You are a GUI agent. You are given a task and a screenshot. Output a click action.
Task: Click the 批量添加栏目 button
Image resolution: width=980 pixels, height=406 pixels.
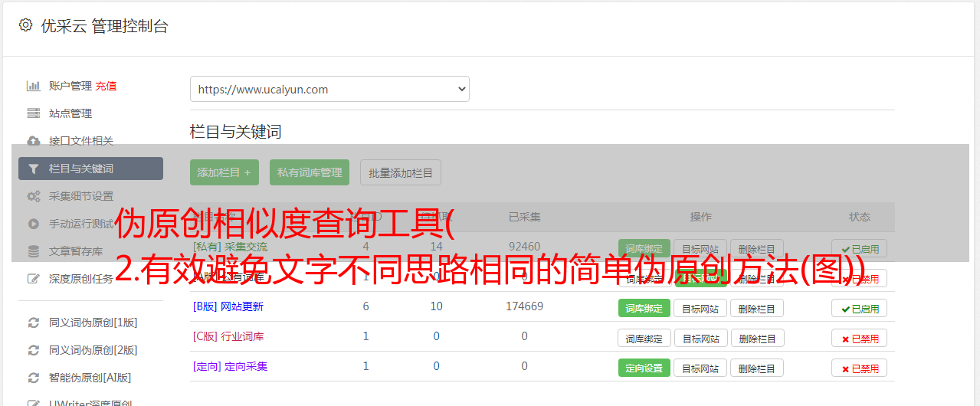tap(401, 172)
